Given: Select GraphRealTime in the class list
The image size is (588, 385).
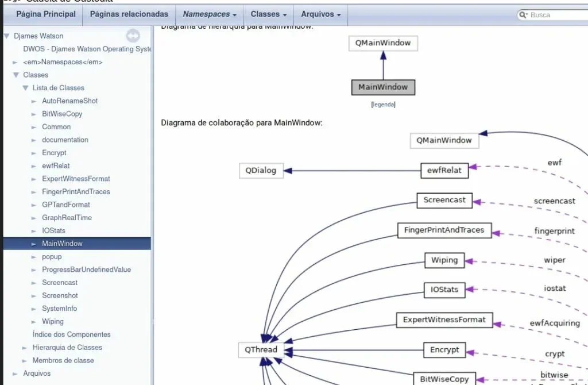Looking at the screenshot, I should (x=67, y=218).
